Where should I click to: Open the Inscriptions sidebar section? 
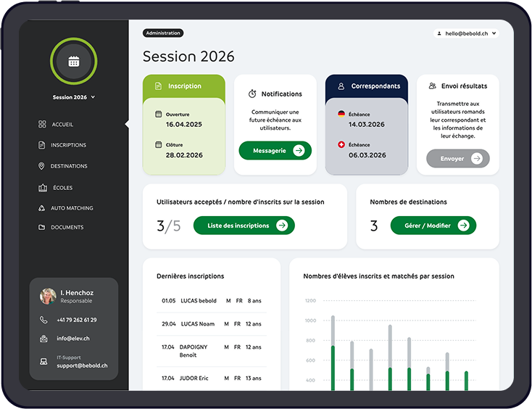tap(67, 145)
